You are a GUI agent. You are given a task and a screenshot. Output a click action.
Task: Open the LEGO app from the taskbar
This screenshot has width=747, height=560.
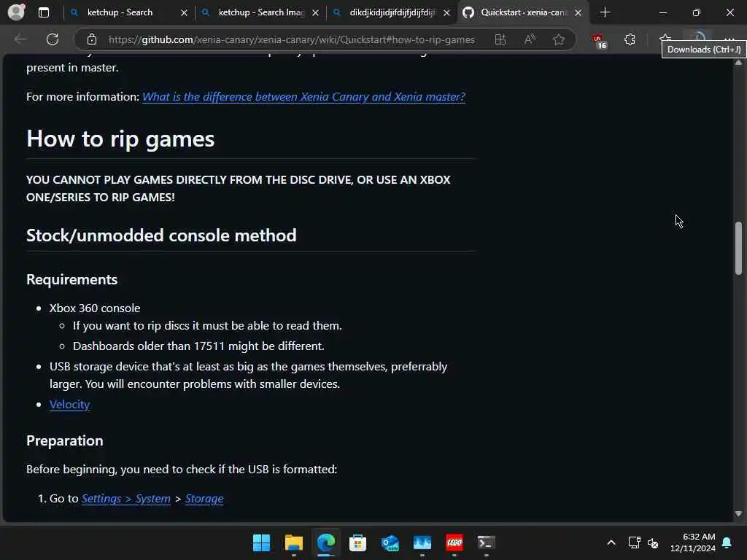click(454, 542)
